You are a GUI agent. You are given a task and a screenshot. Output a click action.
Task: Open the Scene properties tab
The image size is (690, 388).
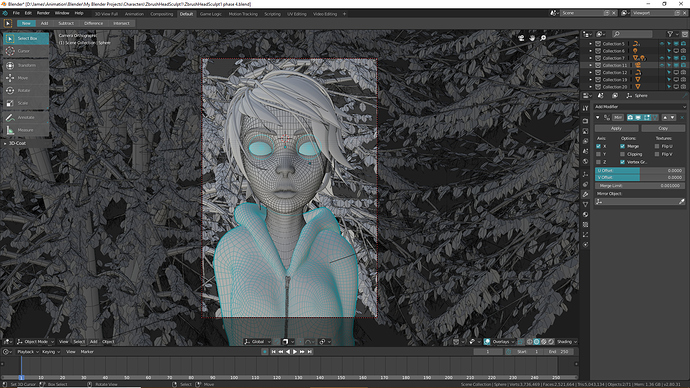tap(585, 151)
